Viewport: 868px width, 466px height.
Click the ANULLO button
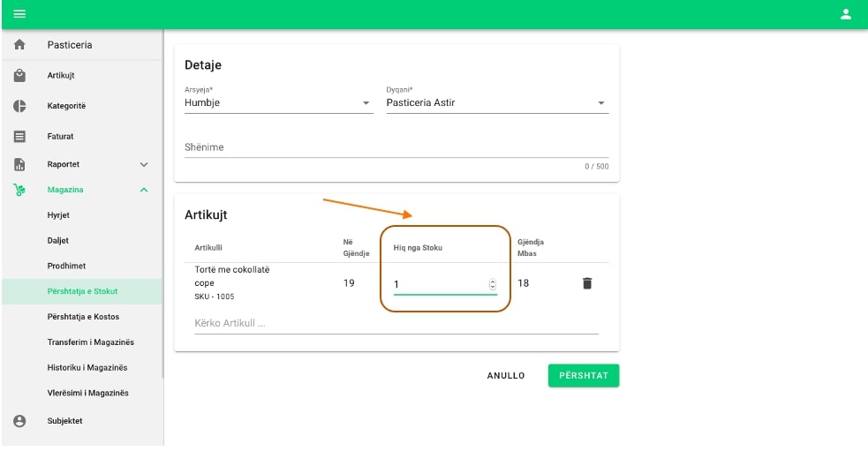(x=506, y=376)
